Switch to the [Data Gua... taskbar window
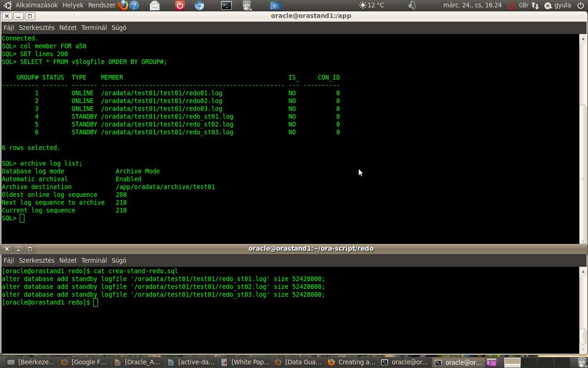588x368 pixels. 298,362
